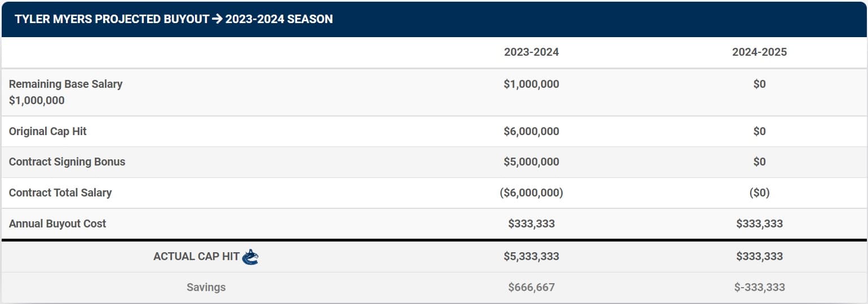Click the ($0) contract total salary value
This screenshot has width=868, height=304.
(759, 193)
